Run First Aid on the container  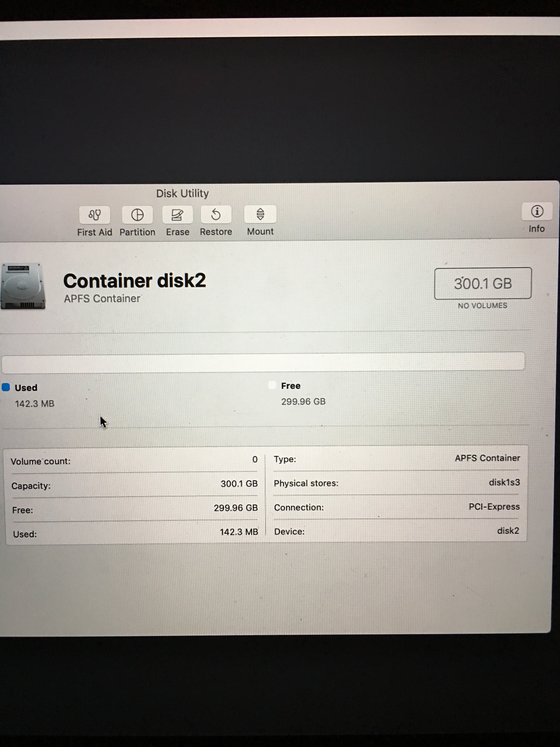tap(94, 215)
